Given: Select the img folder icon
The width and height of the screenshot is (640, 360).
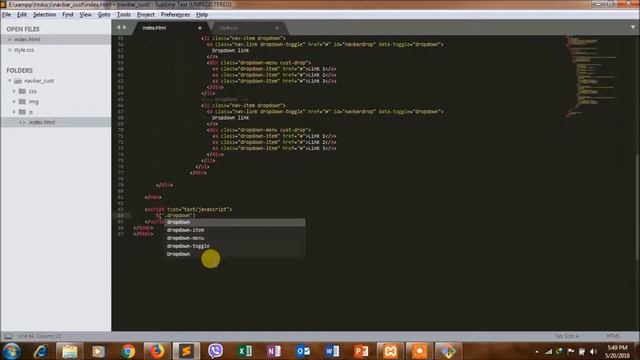Looking at the screenshot, I should [22, 101].
